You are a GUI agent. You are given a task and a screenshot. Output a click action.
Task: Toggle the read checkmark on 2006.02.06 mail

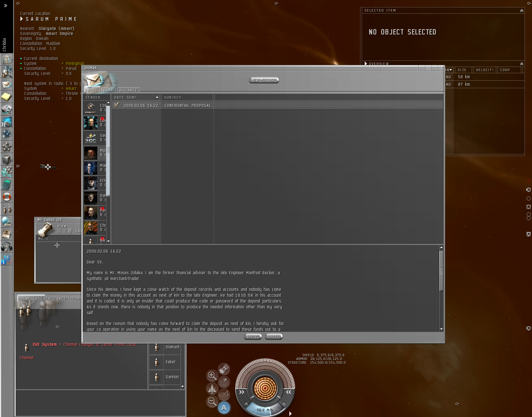click(117, 105)
